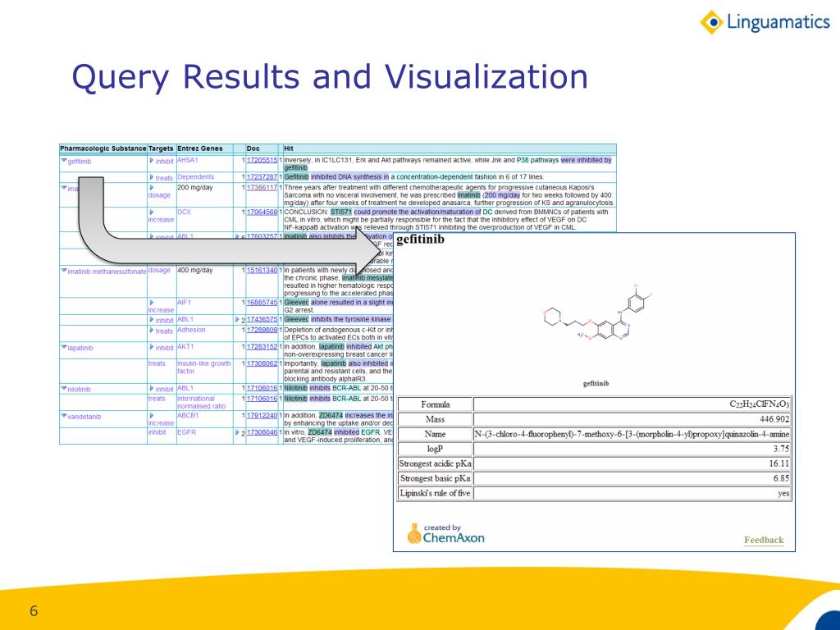
Task: Click the AIF1 gene link
Action: (x=184, y=303)
